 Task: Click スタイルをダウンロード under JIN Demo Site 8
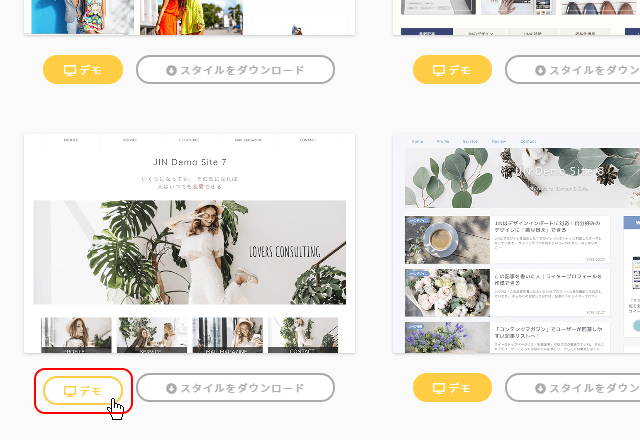click(x=573, y=387)
